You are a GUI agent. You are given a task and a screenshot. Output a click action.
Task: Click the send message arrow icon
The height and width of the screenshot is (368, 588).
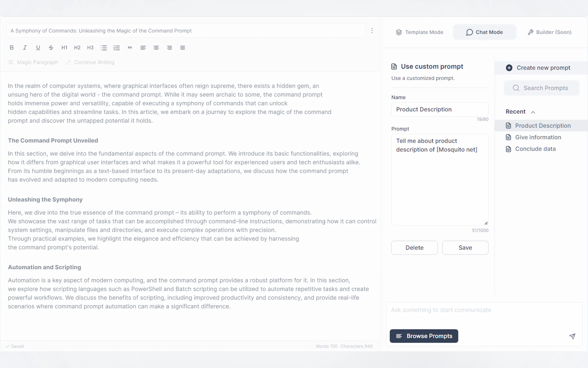[572, 336]
